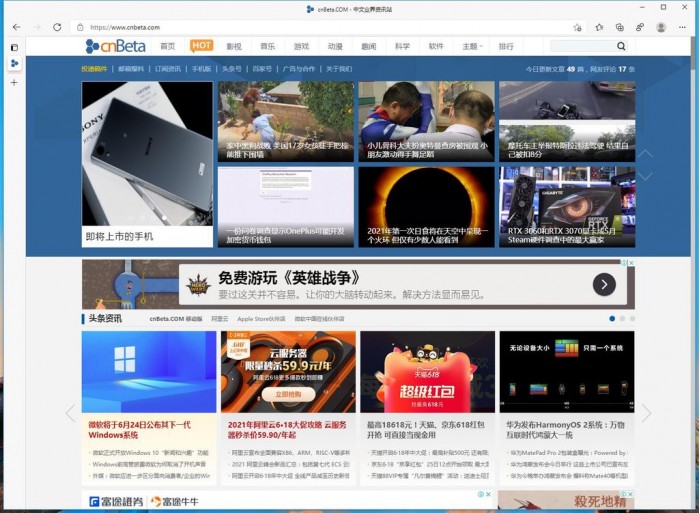
Task: Open the HOT navigation tab
Action: [202, 46]
